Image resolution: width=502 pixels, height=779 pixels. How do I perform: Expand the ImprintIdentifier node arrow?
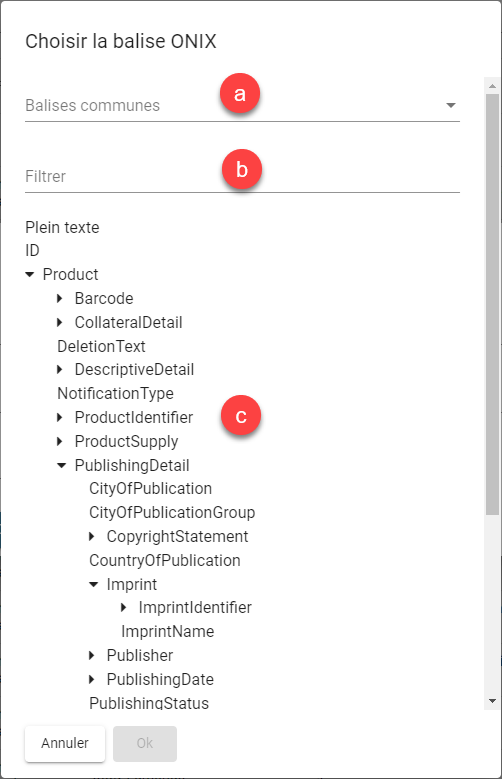point(124,607)
